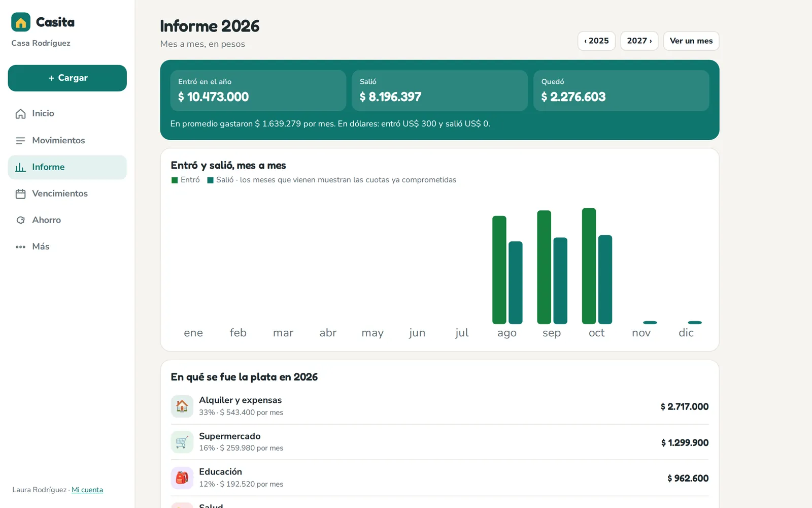The width and height of the screenshot is (812, 508).
Task: Click the Ahorro piggy bank icon
Action: (x=20, y=220)
